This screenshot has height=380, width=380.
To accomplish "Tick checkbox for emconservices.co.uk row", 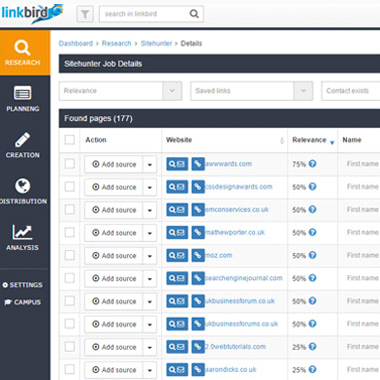I will coord(70,209).
